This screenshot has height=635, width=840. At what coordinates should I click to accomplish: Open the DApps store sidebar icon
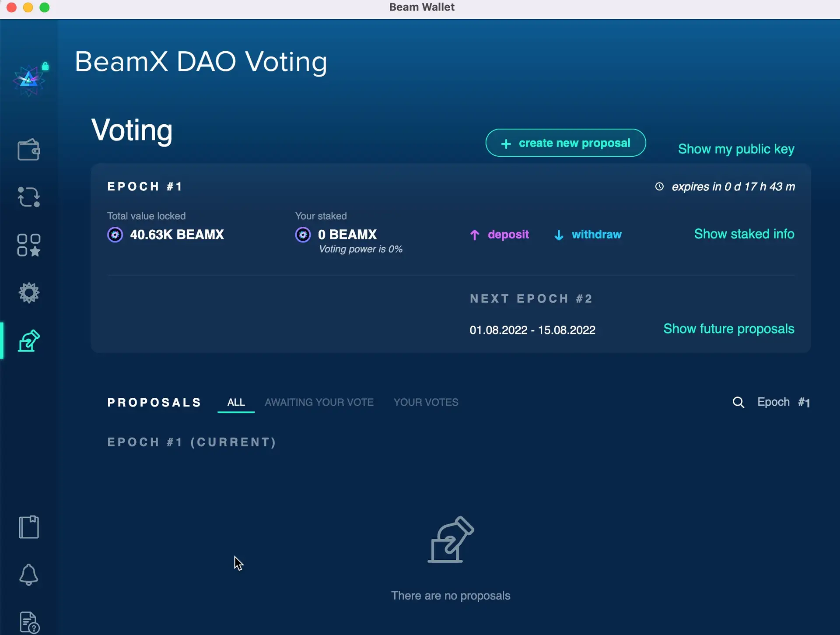tap(29, 245)
